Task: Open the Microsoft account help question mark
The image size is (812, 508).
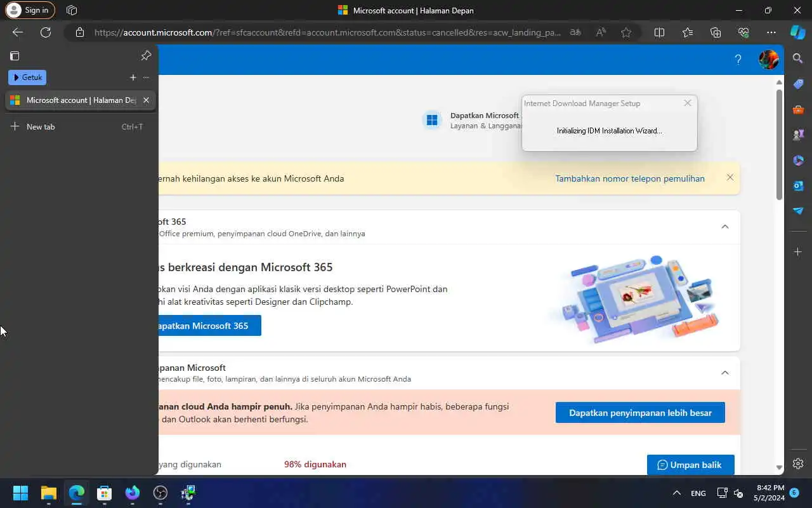Action: point(738,60)
